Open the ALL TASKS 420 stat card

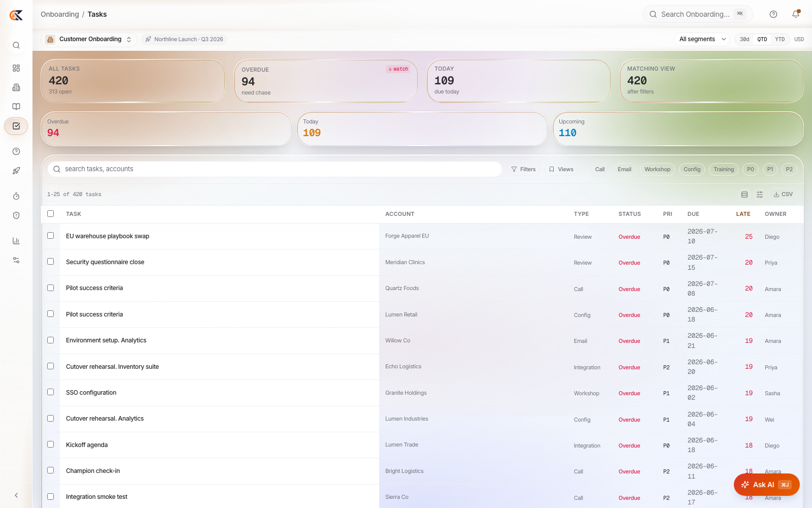click(133, 81)
